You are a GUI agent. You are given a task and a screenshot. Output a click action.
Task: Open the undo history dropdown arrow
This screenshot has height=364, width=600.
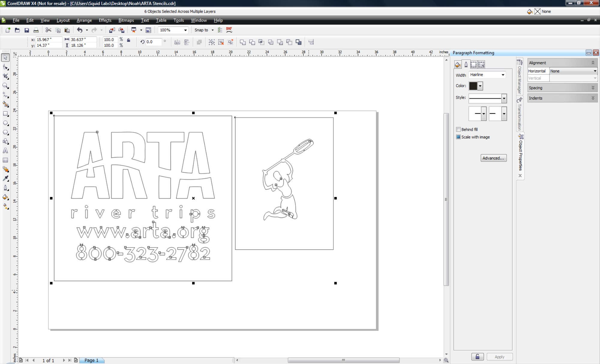tap(87, 30)
